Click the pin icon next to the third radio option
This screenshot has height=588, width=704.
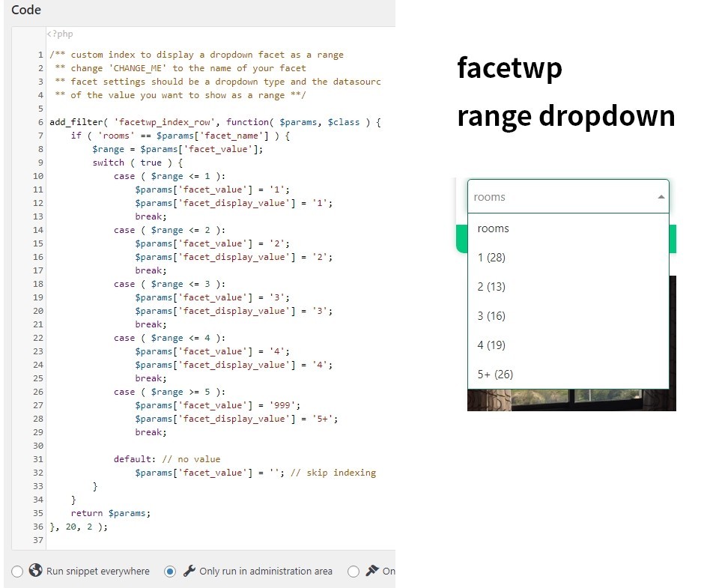[372, 571]
